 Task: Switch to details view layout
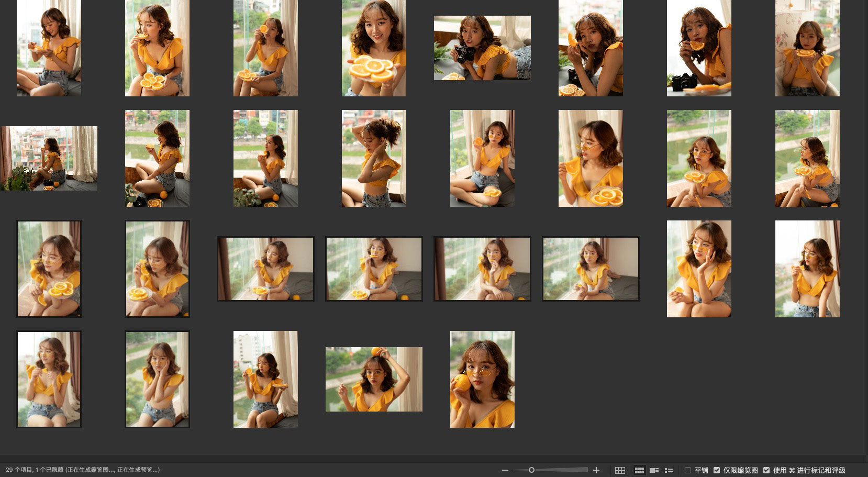pos(654,470)
